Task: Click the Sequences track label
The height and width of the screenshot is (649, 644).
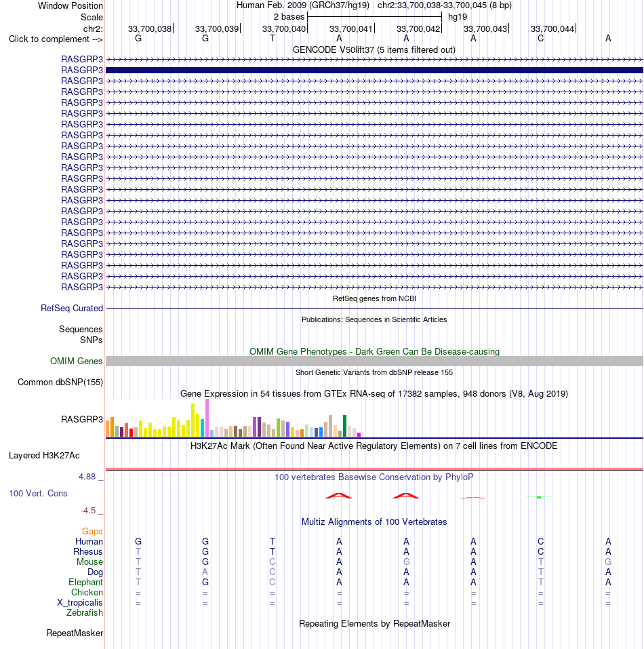Action: pyautogui.click(x=81, y=329)
